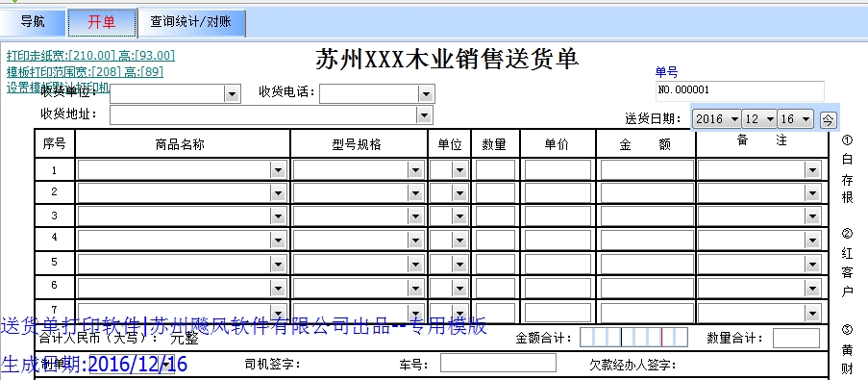Open the year dropdown showing 2016
Screen dimensions: 868x380
coord(716,118)
